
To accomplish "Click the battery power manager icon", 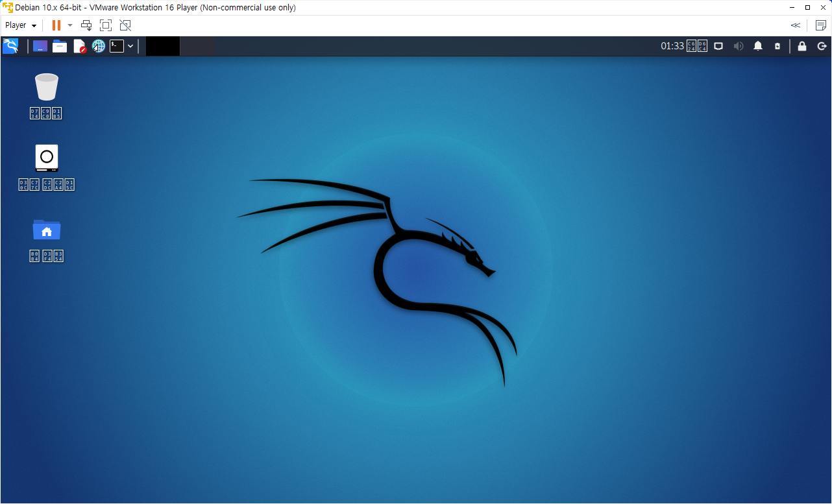I will [x=777, y=46].
